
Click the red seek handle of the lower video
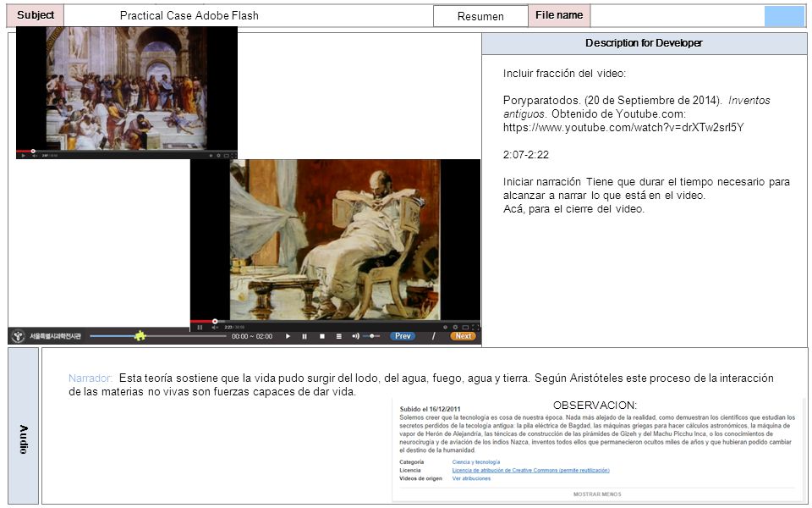coord(215,322)
